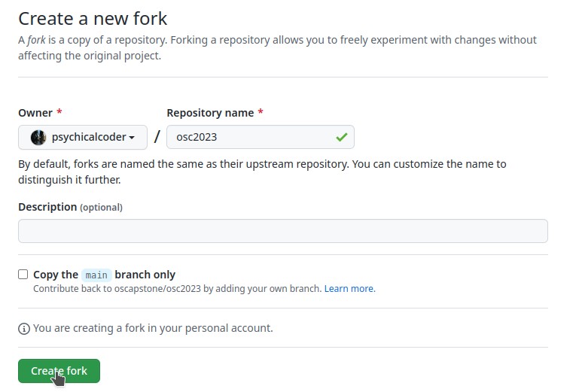
Task: Tick the Copy main branch only checkbox
Action: (x=23, y=275)
